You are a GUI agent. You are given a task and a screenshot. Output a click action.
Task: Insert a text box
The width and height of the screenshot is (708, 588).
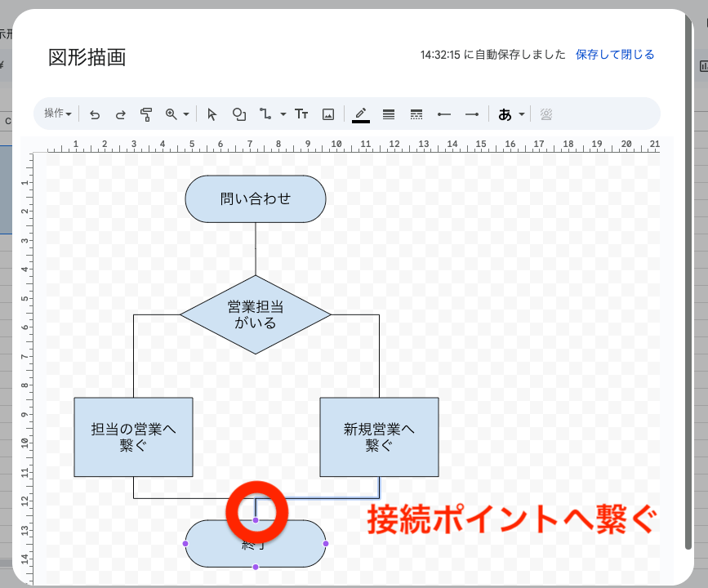point(301,114)
